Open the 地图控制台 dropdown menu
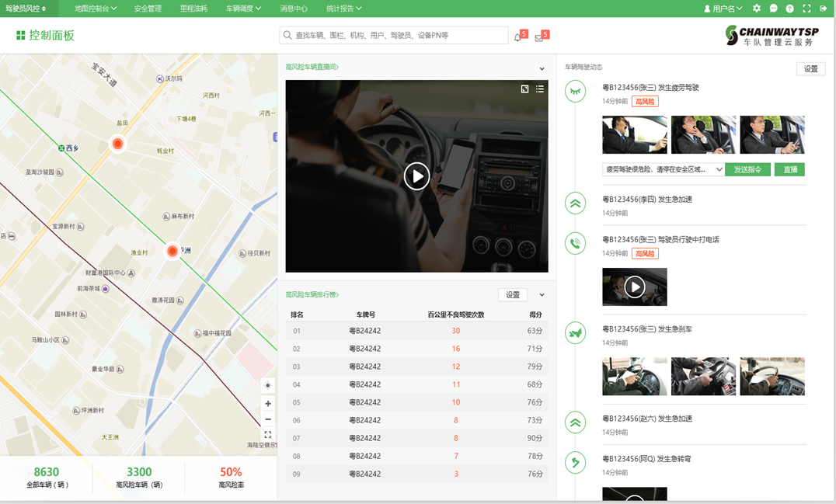Screen dimensions: 836x504 tap(96, 9)
